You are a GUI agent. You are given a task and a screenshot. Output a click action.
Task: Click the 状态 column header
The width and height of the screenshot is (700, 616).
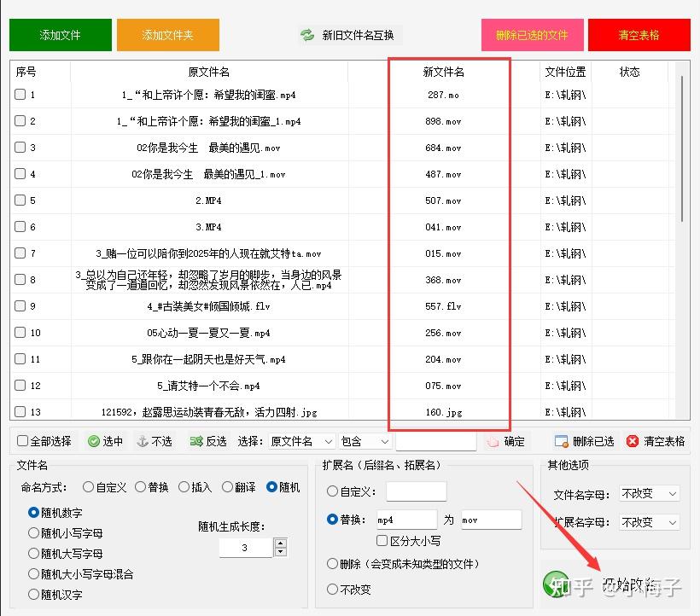(629, 72)
